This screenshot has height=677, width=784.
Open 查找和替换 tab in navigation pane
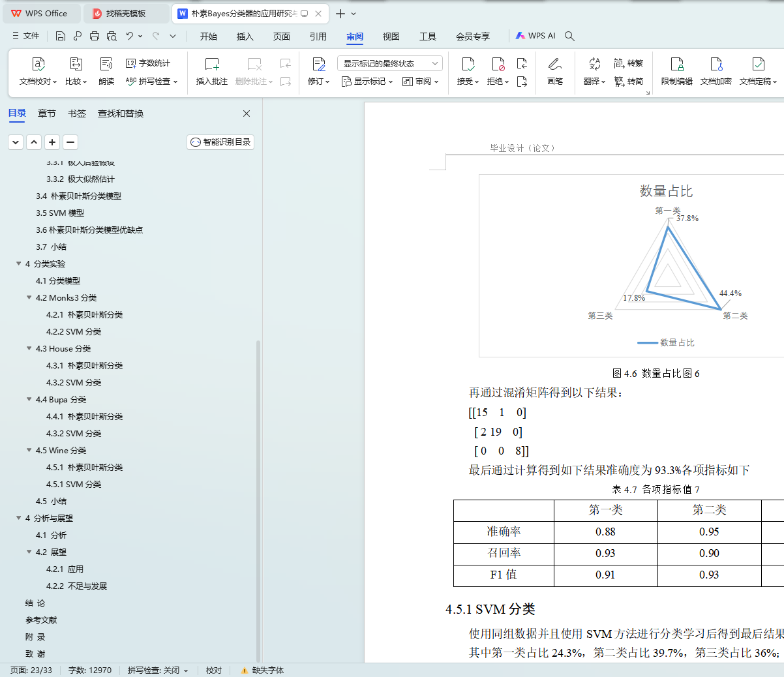coord(121,113)
